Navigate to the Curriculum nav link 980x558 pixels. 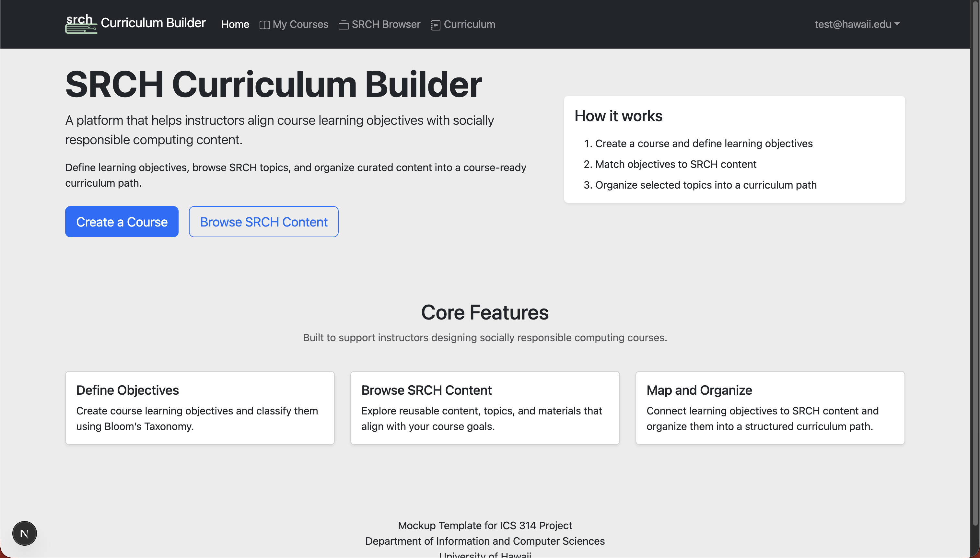(x=469, y=24)
